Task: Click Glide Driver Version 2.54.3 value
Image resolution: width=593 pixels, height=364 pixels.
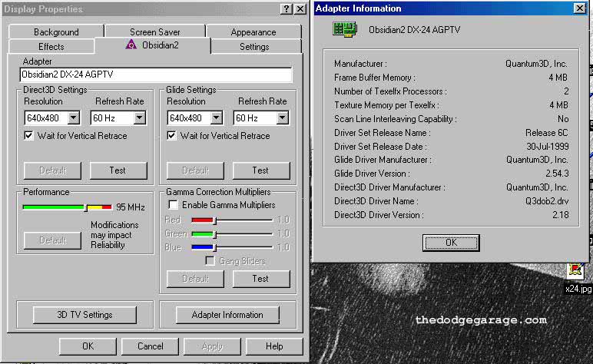Action: (557, 174)
